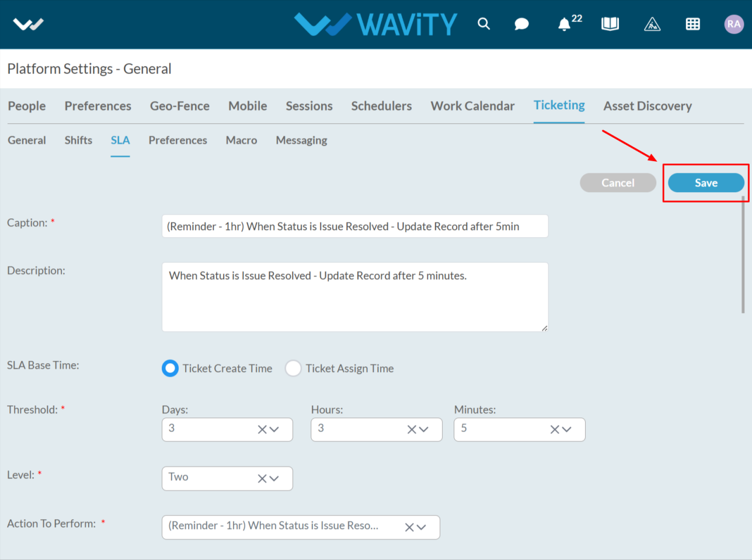752x560 pixels.
Task: Select the Ticket Assign Time radio button
Action: 293,368
